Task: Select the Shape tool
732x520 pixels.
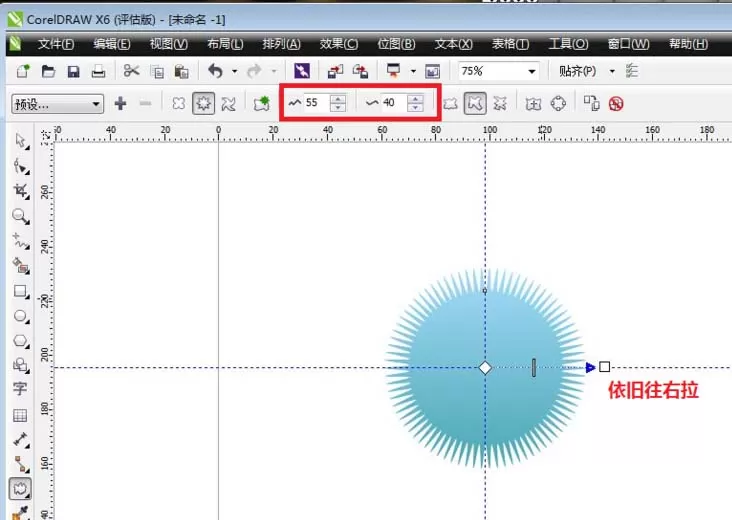Action: tap(21, 166)
